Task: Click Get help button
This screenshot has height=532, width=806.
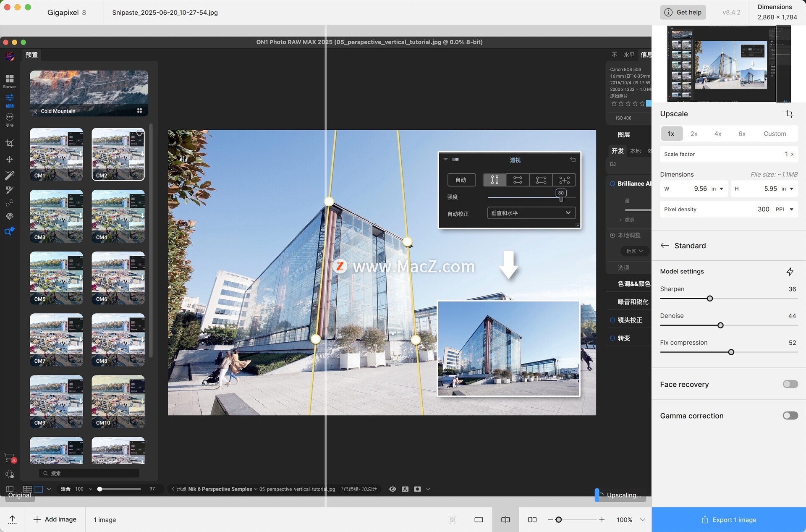Action: click(683, 13)
